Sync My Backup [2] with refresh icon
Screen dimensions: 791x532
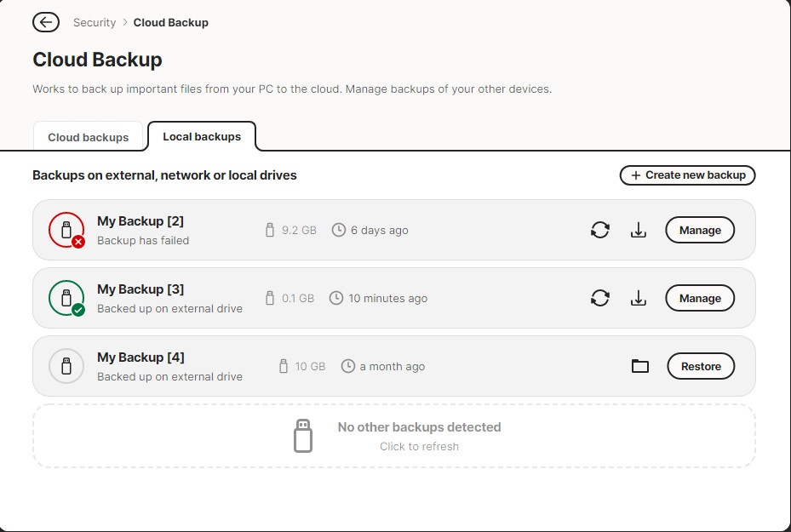point(600,230)
